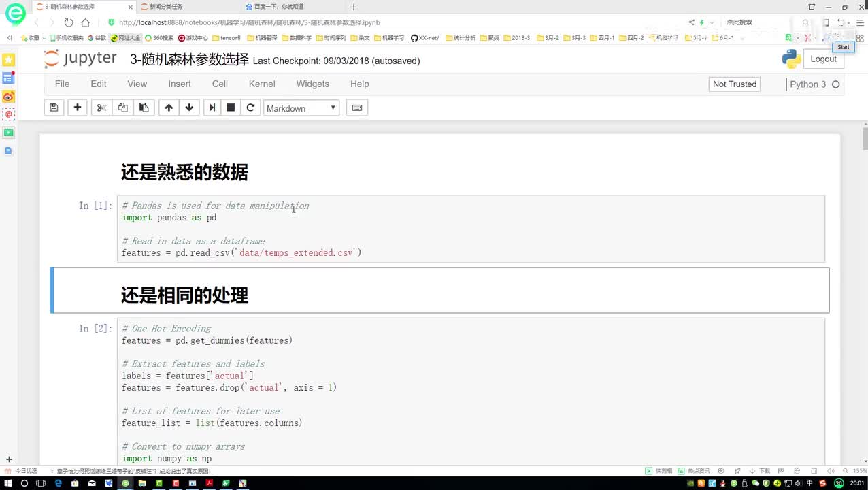Image resolution: width=868 pixels, height=490 pixels.
Task: Open the blue document sidebar icon
Action: point(8,150)
